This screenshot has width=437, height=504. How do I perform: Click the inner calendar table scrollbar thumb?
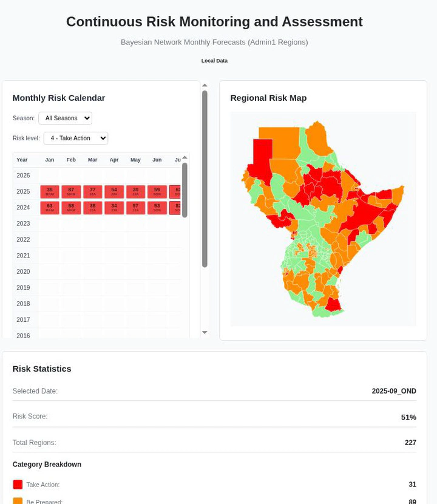coord(185,189)
